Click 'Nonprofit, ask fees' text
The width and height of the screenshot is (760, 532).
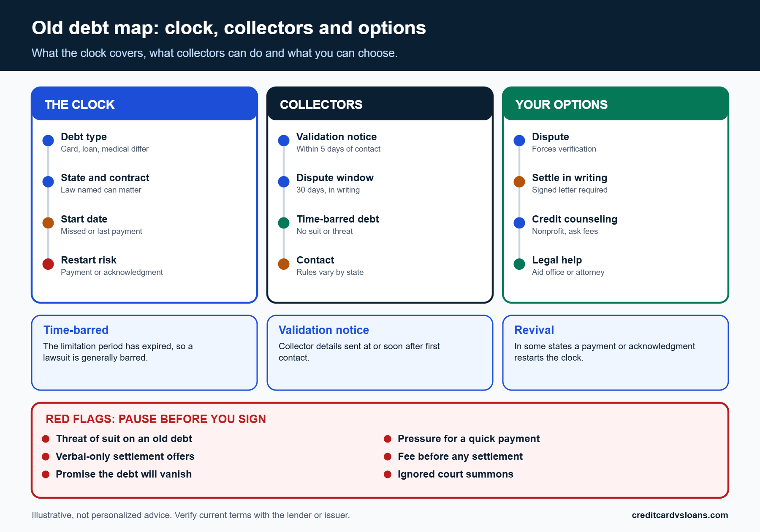coord(565,231)
